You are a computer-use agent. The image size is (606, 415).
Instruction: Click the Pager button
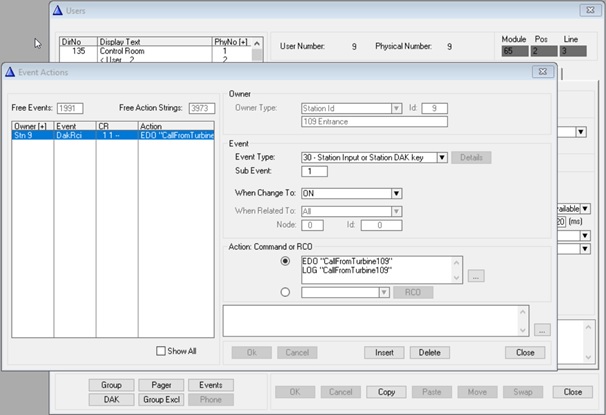tap(159, 384)
